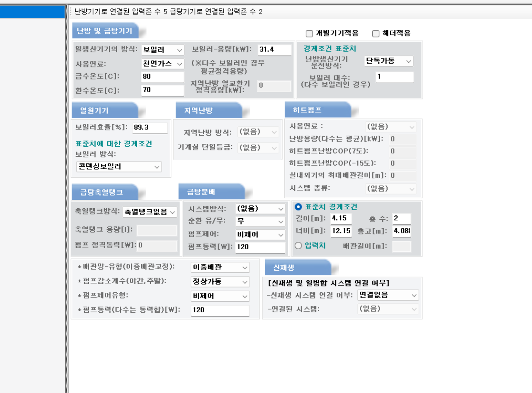Viewport: 532px width, 393px height.
Task: Toggle the 헤더적용 checkbox
Action: (x=376, y=34)
